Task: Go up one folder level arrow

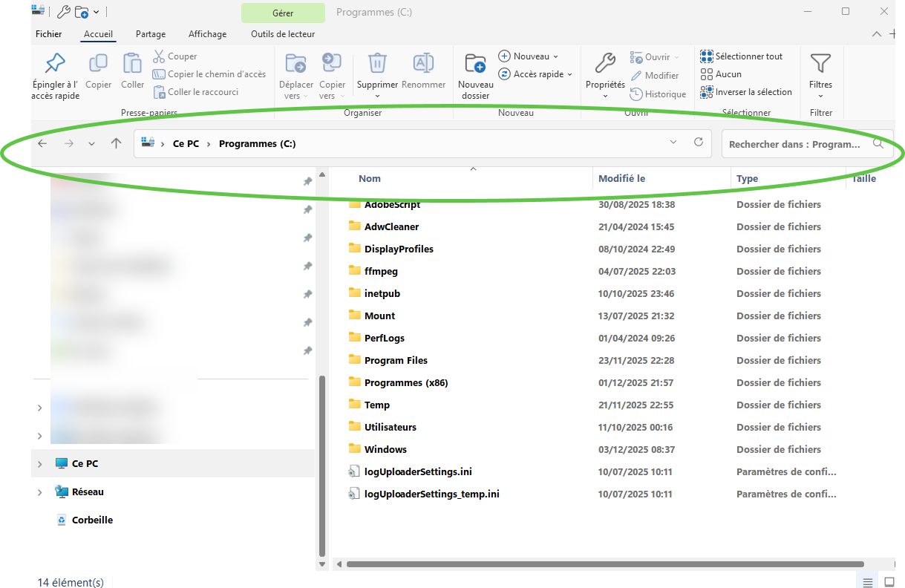Action: (x=116, y=143)
